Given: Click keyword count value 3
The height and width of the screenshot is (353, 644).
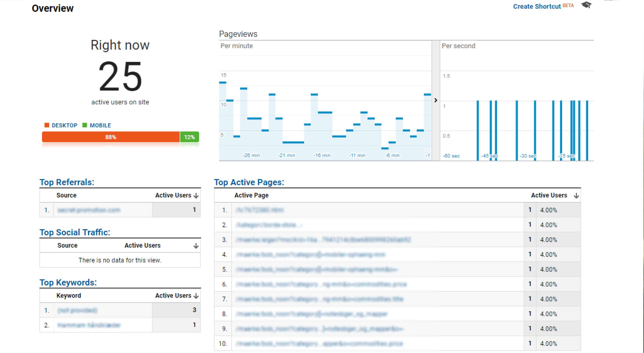Looking at the screenshot, I should coord(194,310).
